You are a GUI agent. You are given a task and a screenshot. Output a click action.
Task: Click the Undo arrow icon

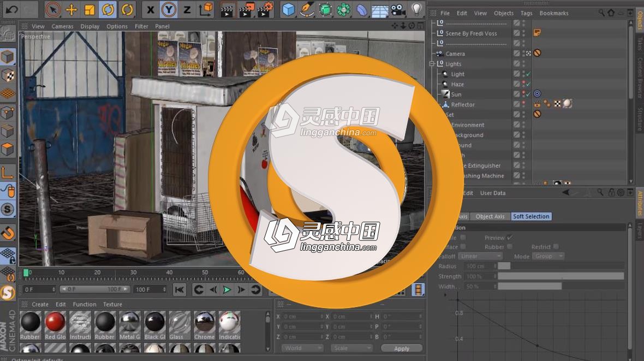(11, 9)
